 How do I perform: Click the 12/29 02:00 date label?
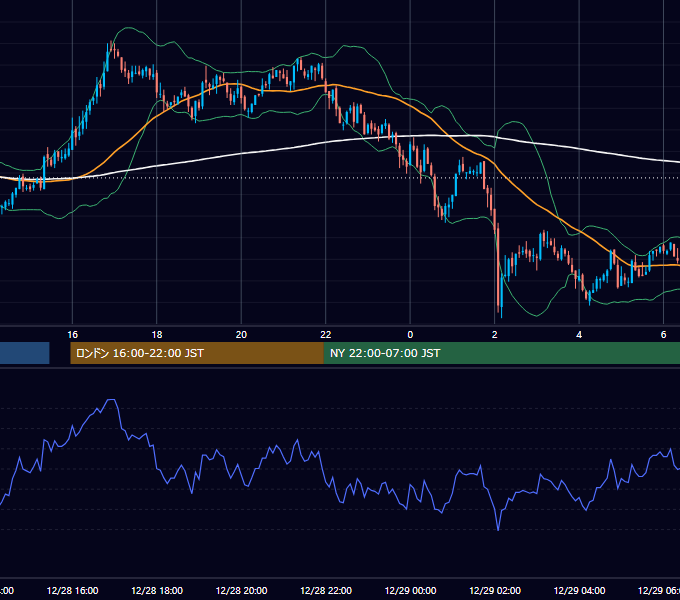(x=495, y=590)
